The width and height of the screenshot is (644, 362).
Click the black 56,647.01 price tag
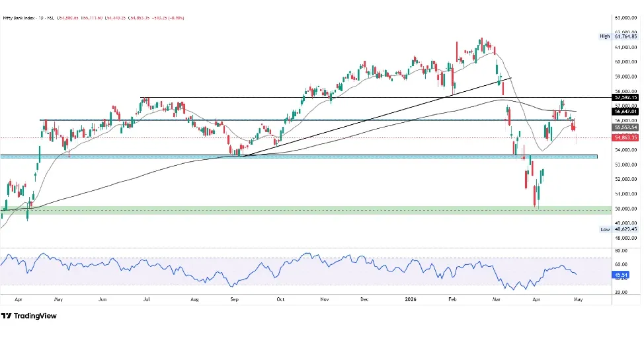tap(625, 112)
